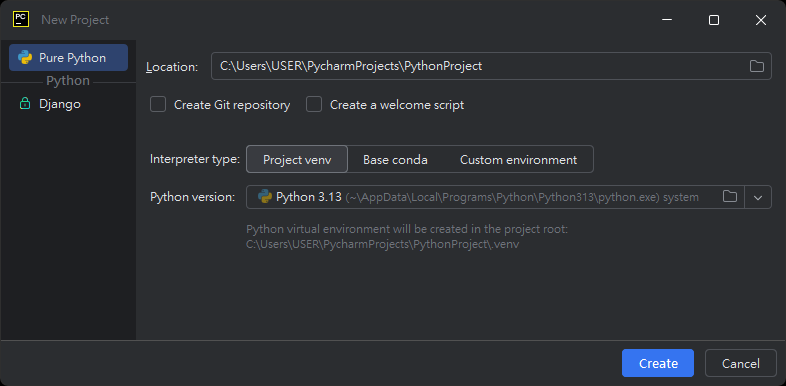Close the New Project window
The width and height of the screenshot is (786, 386).
click(x=760, y=20)
